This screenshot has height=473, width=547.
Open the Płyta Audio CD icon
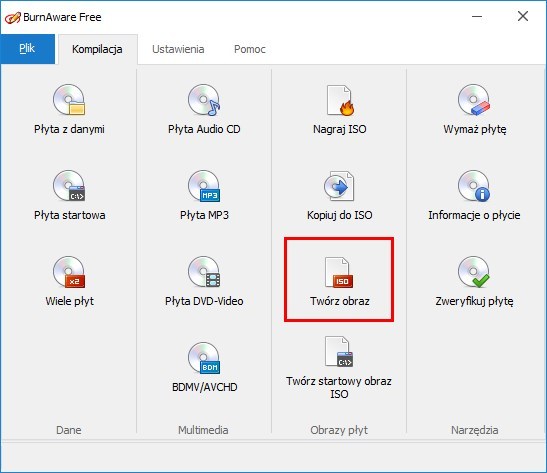[204, 100]
